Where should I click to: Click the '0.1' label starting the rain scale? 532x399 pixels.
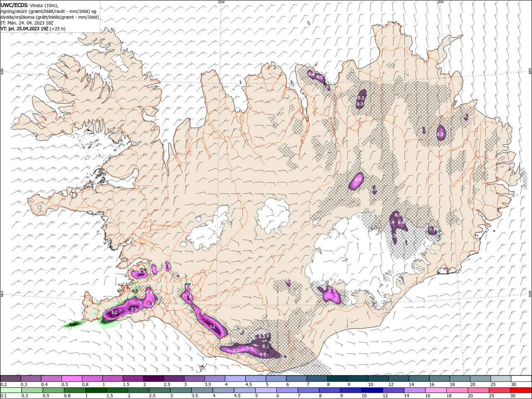click(x=3, y=396)
